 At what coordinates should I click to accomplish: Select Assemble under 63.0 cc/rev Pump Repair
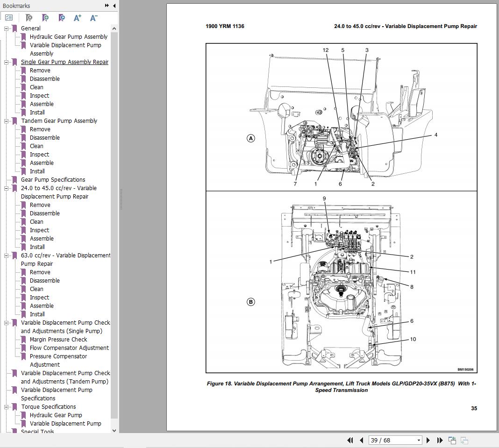pyautogui.click(x=42, y=306)
